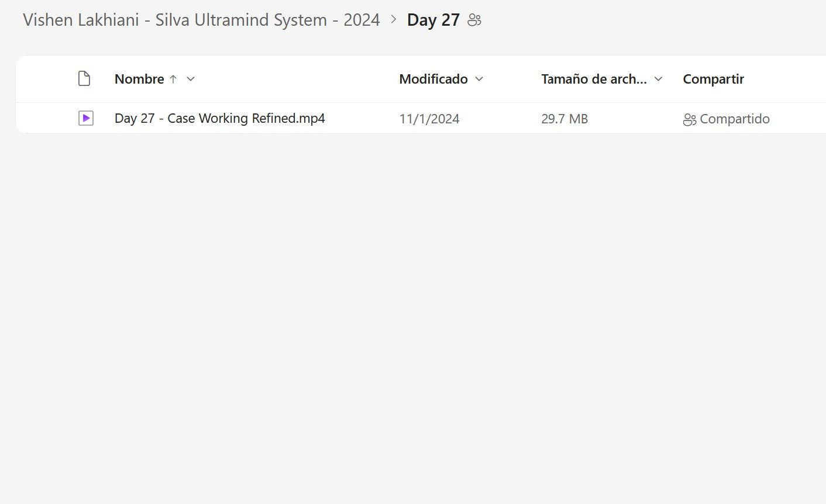Click shared-people icon beside Day 27 title
The width and height of the screenshot is (826, 504).
(x=474, y=20)
